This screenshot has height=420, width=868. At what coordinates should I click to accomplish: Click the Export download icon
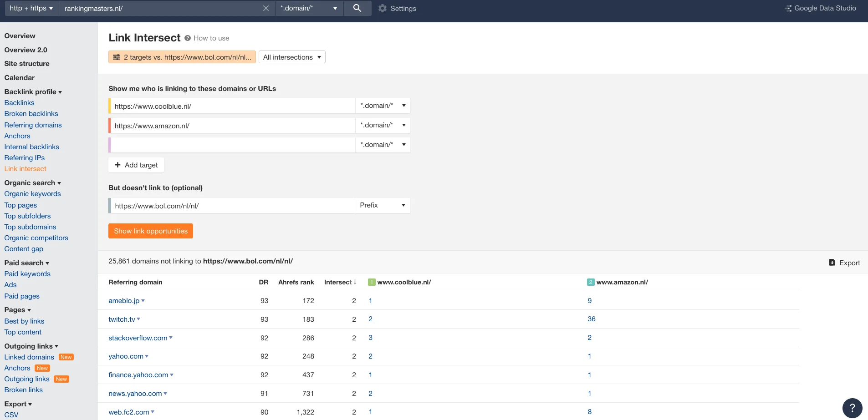click(832, 263)
